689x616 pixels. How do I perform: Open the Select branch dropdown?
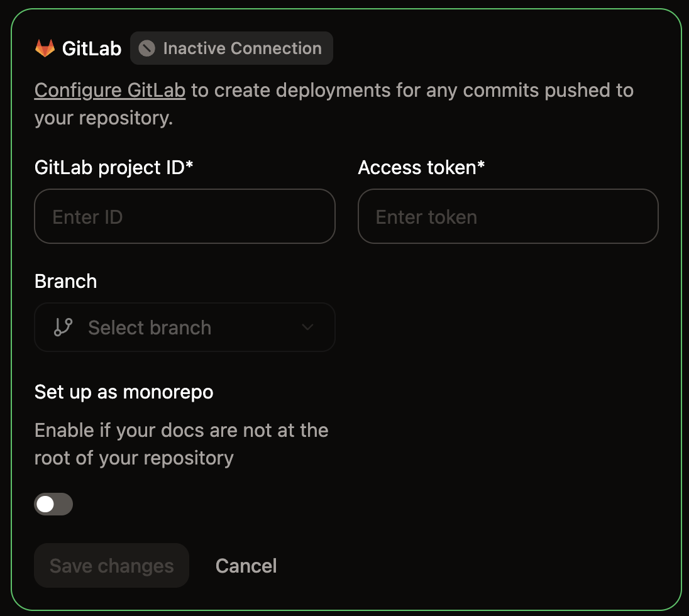[184, 327]
